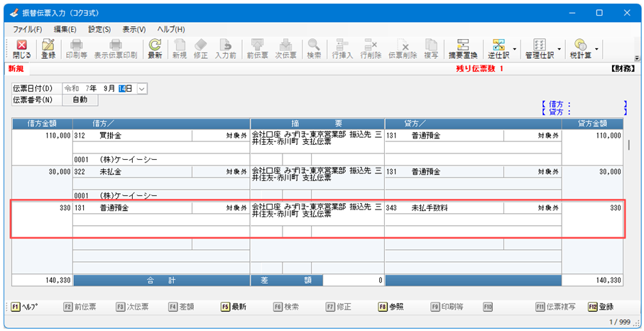
Task: Click the 摘要置換 toolbar icon
Action: pos(463,48)
